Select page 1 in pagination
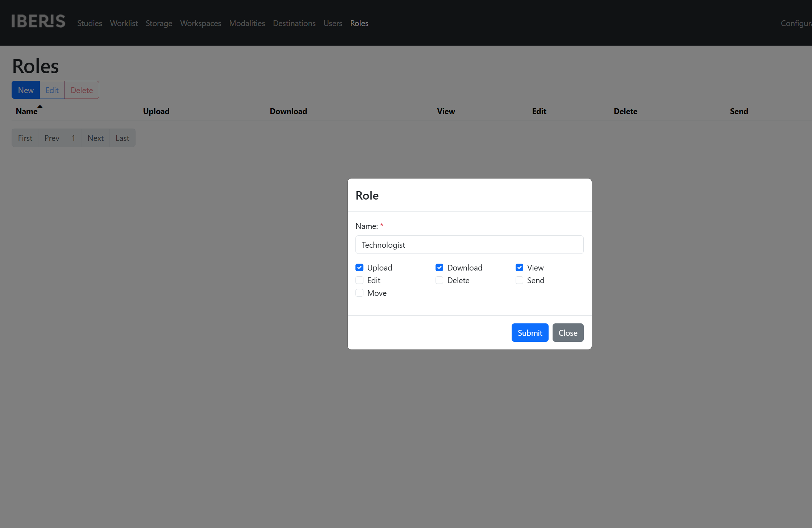 pos(74,138)
